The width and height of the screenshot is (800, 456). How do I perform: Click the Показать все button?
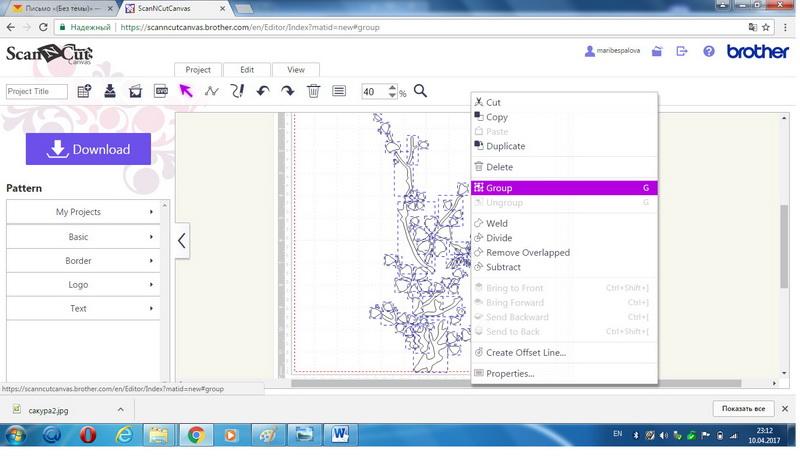(743, 409)
